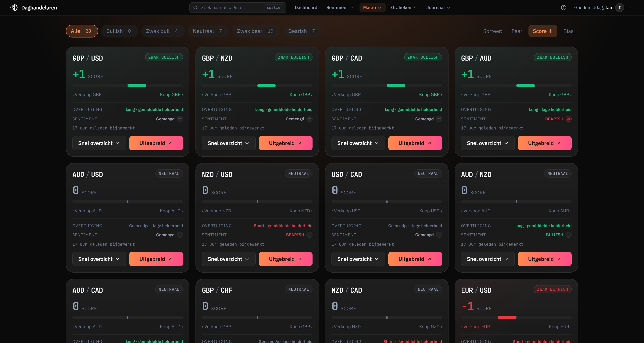Viewport: 644px width, 343px height.
Task: Click the NZD / CAD pair title
Action: pyautogui.click(x=346, y=290)
